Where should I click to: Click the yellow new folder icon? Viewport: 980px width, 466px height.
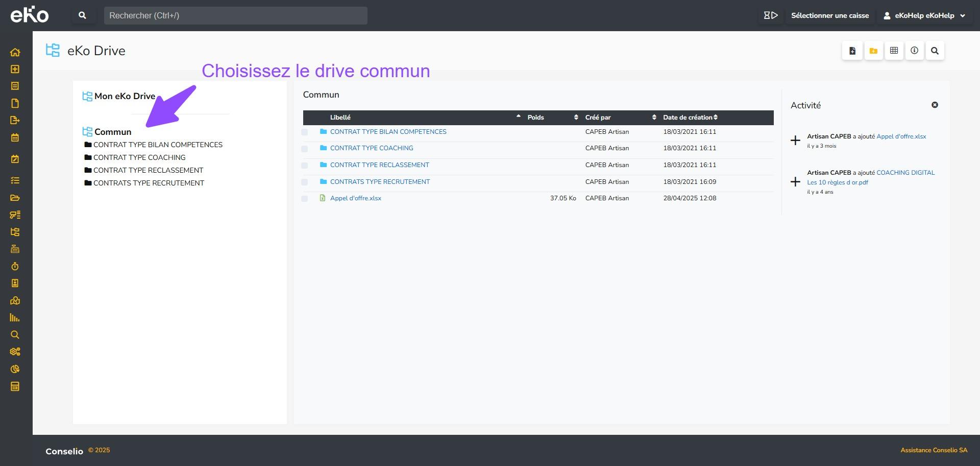coord(873,51)
